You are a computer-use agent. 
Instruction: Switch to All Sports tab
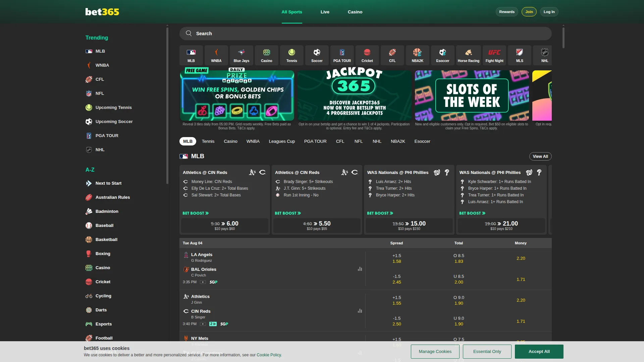[292, 12]
